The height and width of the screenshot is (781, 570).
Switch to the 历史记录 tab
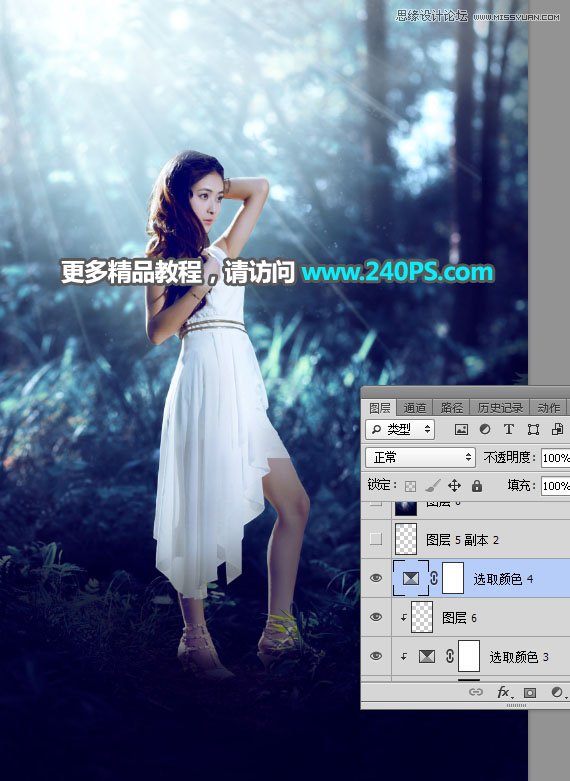click(500, 408)
